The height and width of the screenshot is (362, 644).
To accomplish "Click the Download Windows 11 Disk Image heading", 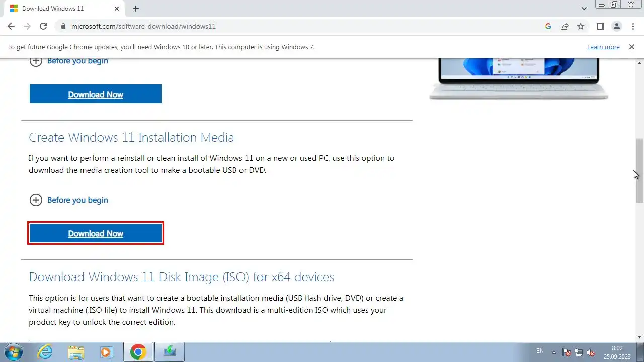I will click(x=181, y=277).
